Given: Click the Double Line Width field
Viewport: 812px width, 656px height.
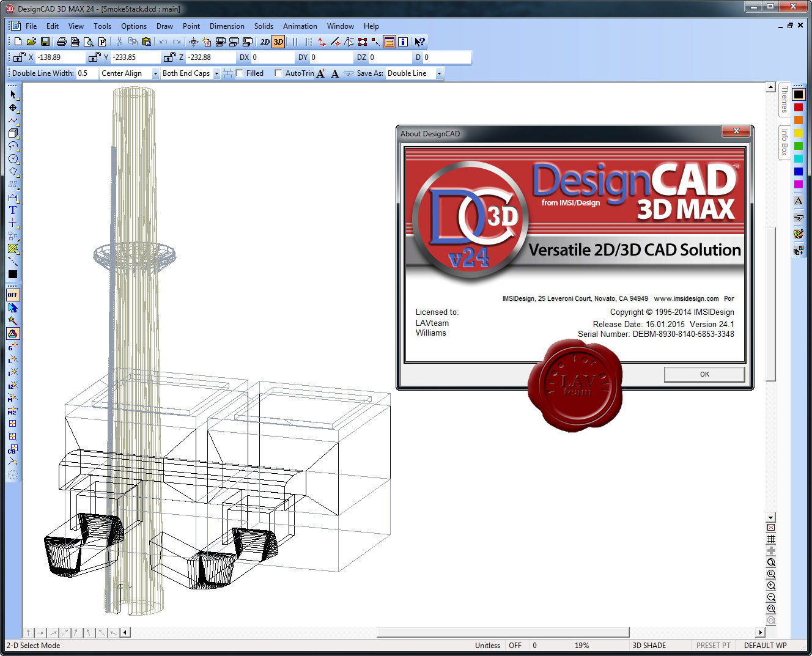Looking at the screenshot, I should (86, 73).
